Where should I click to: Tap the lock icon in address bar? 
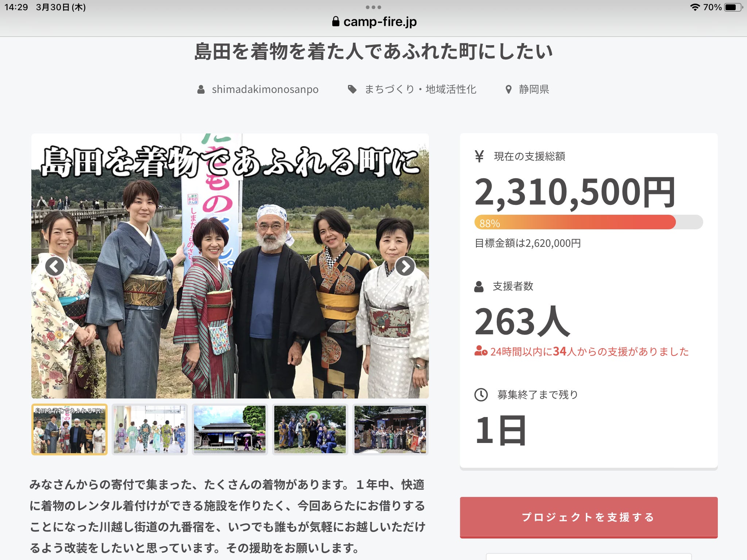[336, 22]
